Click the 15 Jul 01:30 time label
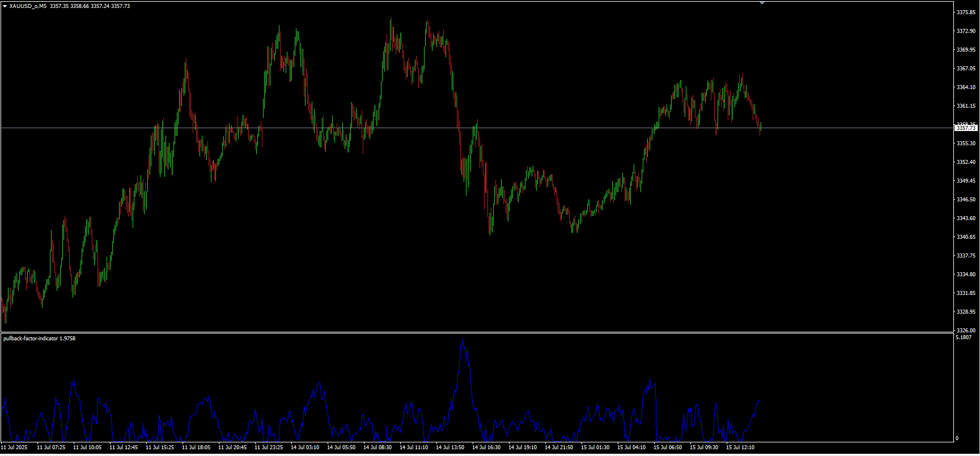This screenshot has height=456, width=980. tap(595, 447)
